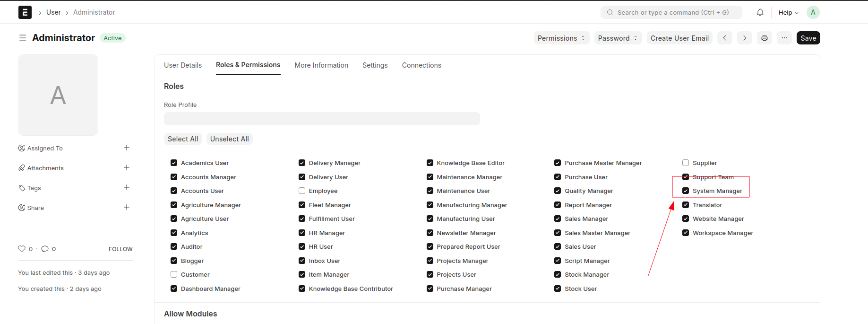This screenshot has height=324, width=868.
Task: Uncheck the System Manager role
Action: click(686, 191)
